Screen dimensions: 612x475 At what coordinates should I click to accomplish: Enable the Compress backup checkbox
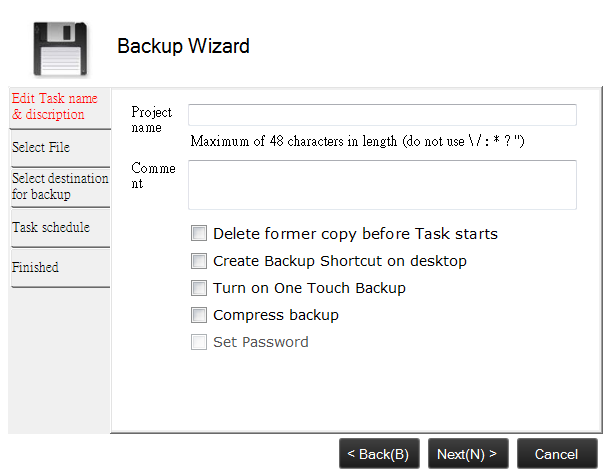tap(199, 315)
